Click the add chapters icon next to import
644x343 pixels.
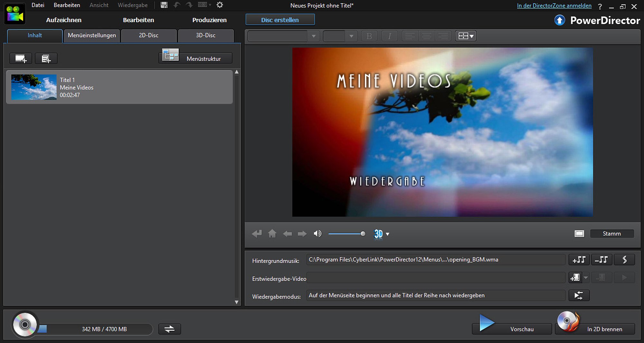point(46,59)
